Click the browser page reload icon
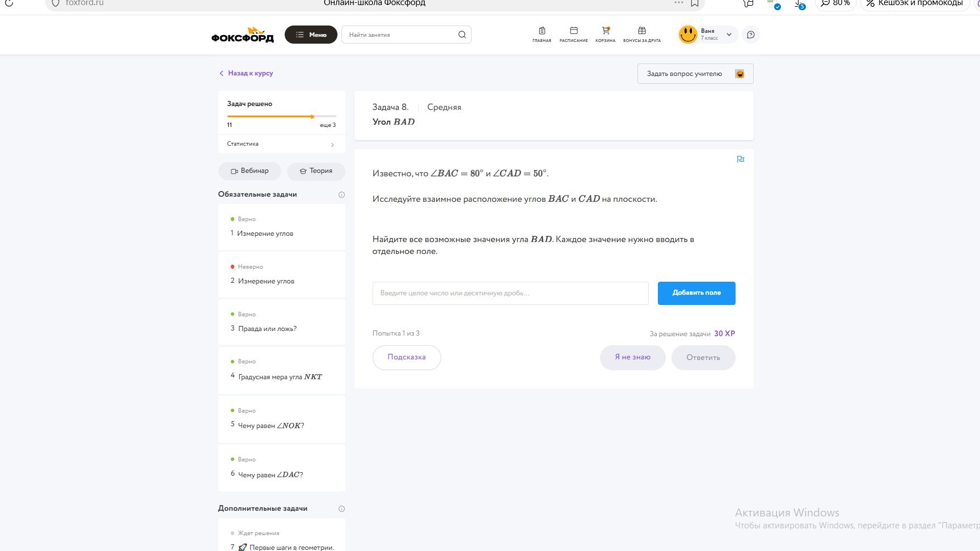Screen dimensions: 980x551 [9, 3]
